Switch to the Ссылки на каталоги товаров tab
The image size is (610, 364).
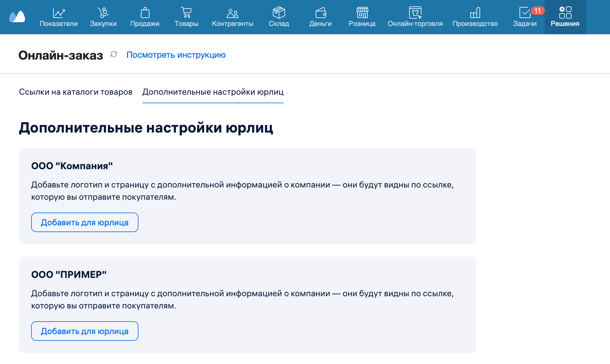coord(76,92)
